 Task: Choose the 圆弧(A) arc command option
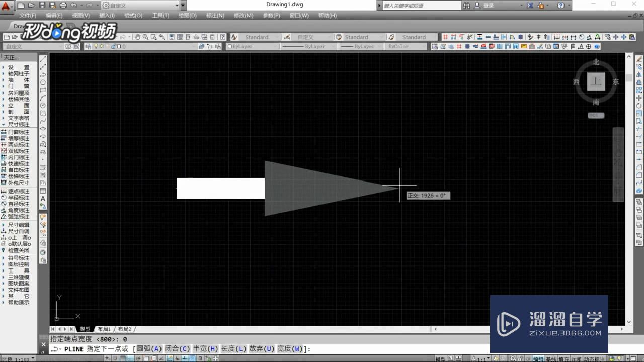pos(149,349)
